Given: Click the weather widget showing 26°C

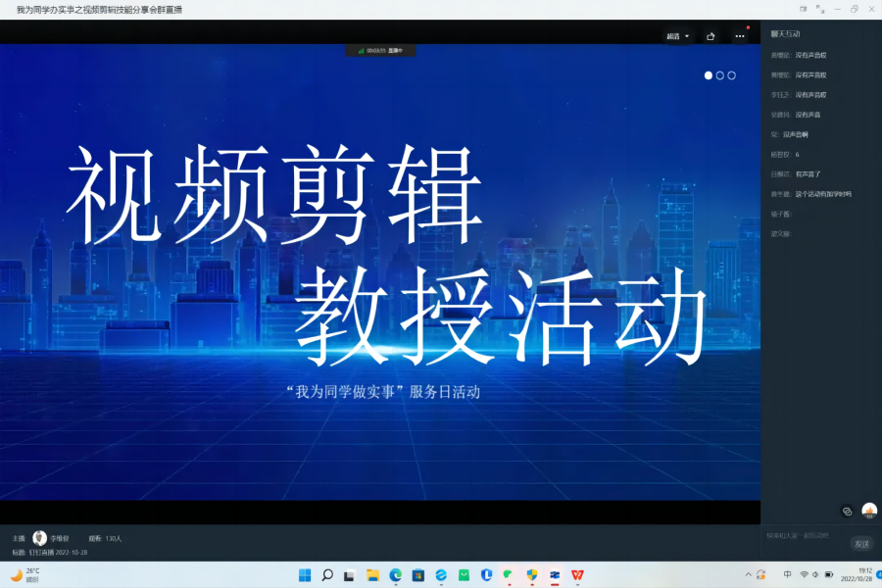Looking at the screenshot, I should pyautogui.click(x=24, y=573).
